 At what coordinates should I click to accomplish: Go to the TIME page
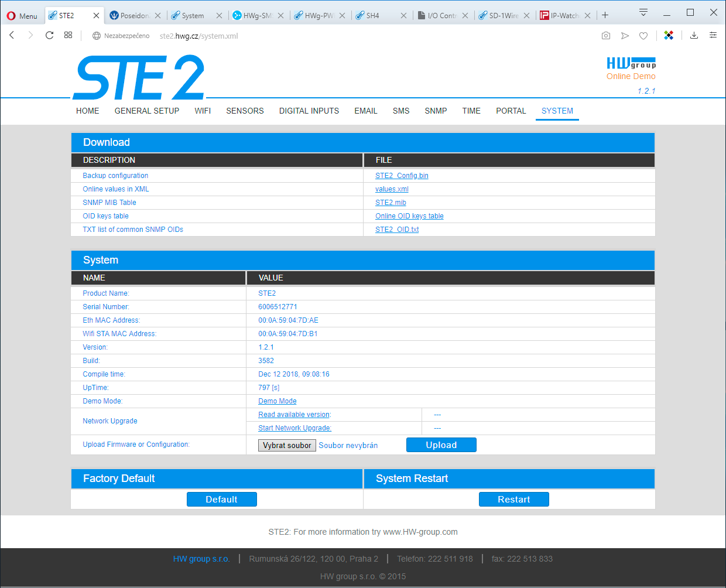coord(471,111)
